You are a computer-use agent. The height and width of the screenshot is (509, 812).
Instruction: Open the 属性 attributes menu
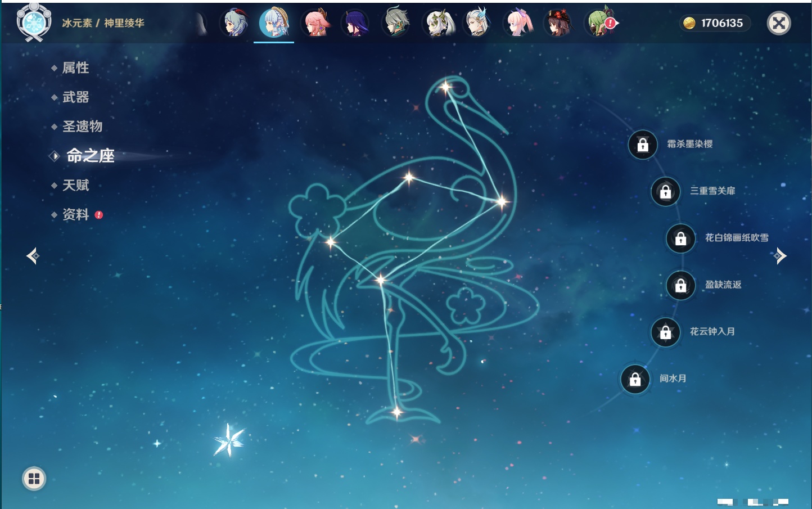point(75,68)
